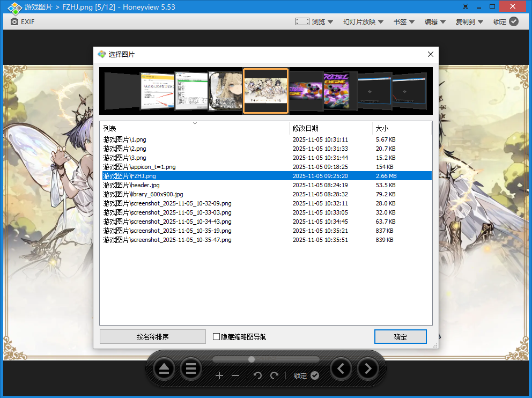This screenshot has height=398, width=532.
Task: Click the zoom in plus icon
Action: pos(219,375)
